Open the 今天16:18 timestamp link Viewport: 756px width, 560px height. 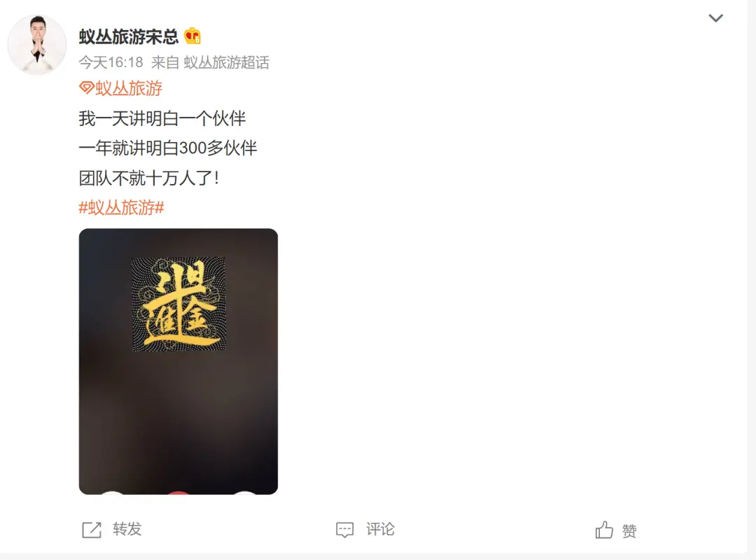coord(111,62)
